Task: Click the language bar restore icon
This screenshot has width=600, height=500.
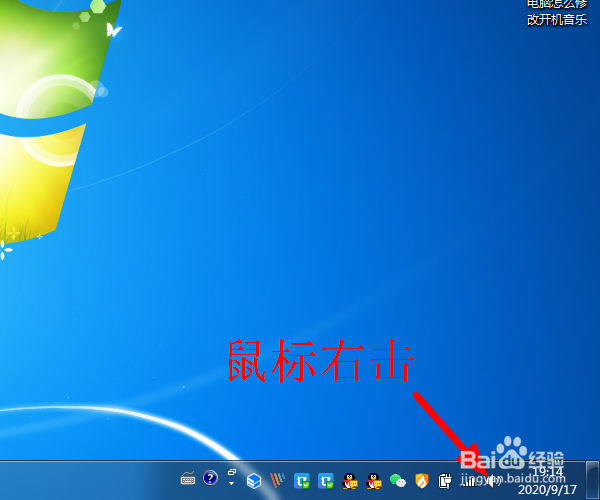Action: pyautogui.click(x=232, y=472)
